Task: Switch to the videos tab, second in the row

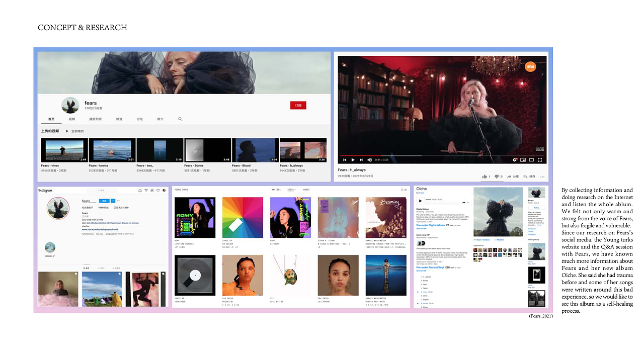Action: coord(72,119)
